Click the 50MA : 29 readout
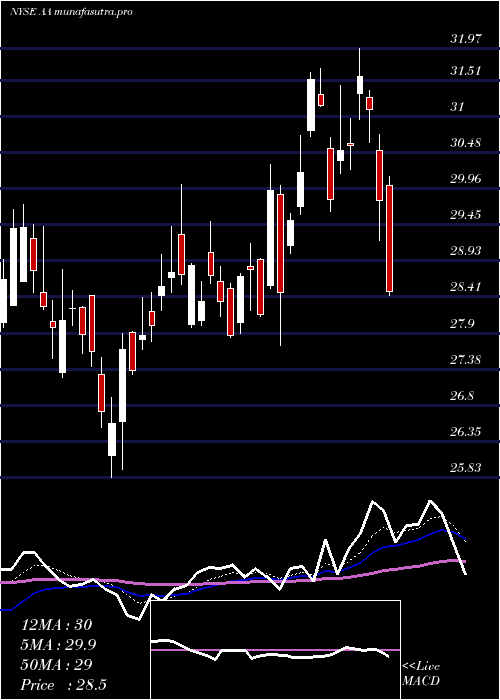The image size is (500, 700). coord(57,665)
